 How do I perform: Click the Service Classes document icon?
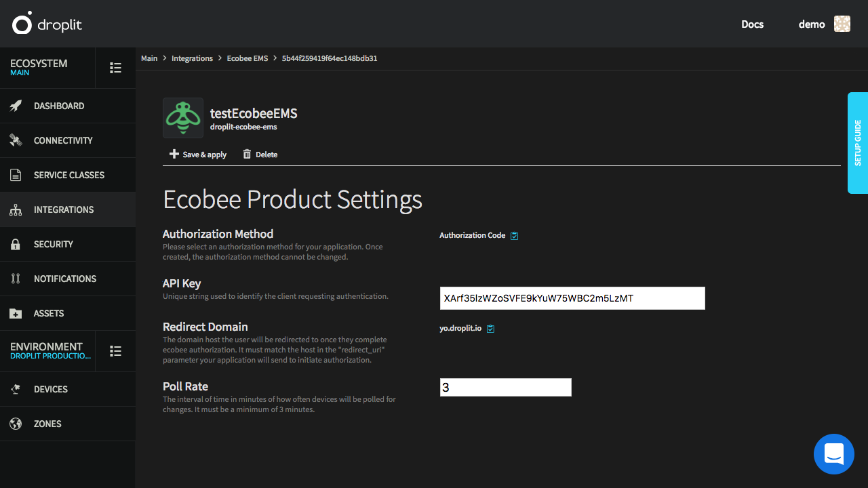[16, 175]
